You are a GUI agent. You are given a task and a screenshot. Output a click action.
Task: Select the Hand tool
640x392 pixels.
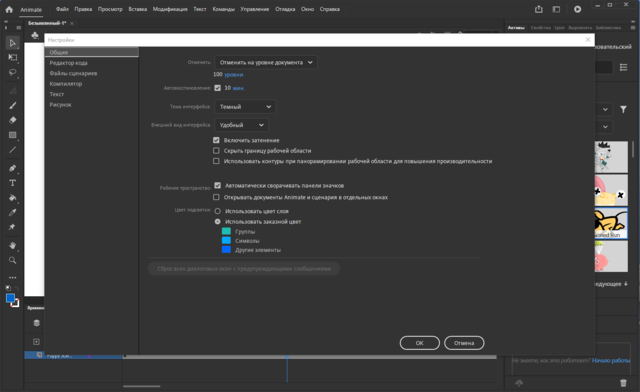click(13, 245)
